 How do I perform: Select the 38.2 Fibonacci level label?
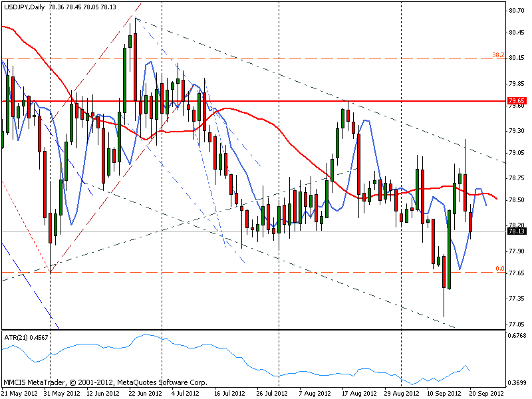pyautogui.click(x=498, y=55)
